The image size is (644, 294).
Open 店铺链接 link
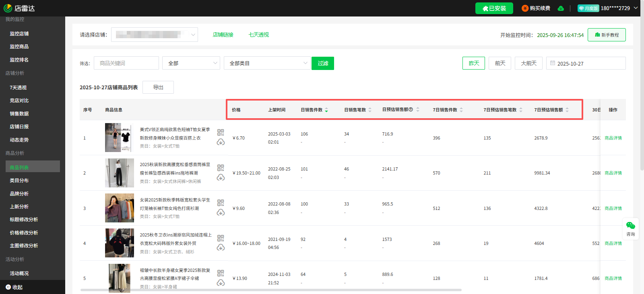(x=223, y=35)
